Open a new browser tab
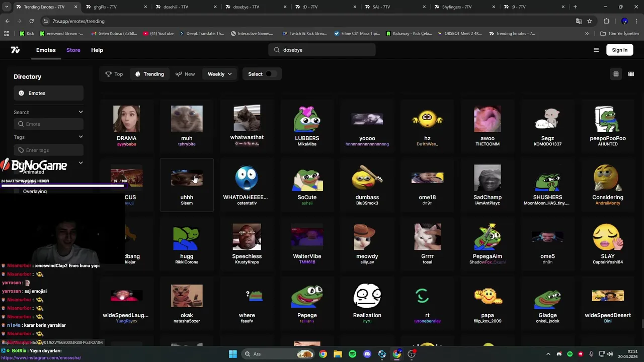The image size is (644, 362). (575, 7)
